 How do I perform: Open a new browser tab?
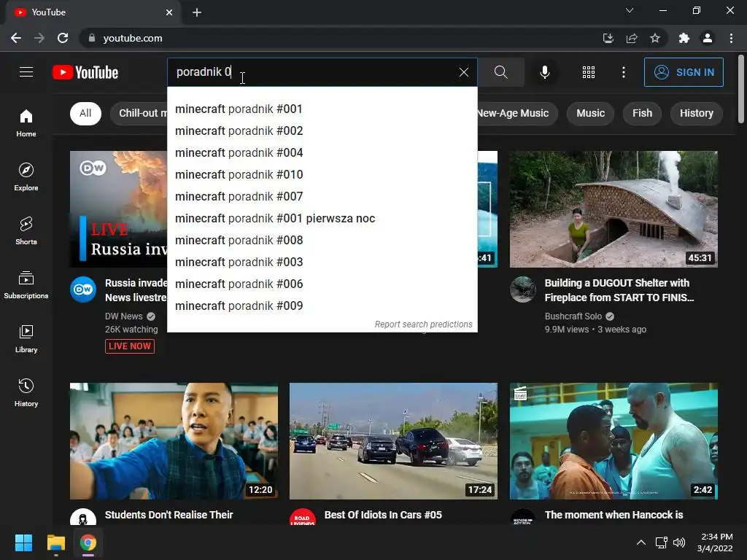coord(197,12)
